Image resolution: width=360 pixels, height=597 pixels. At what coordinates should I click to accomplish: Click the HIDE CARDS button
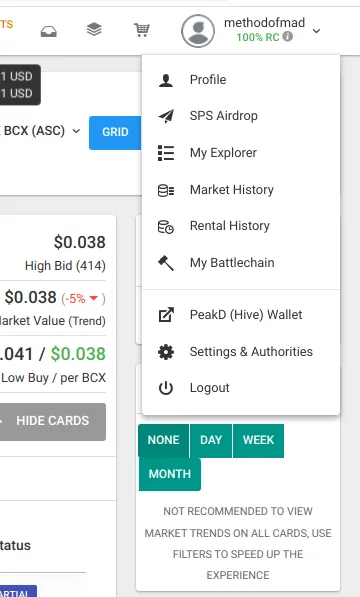[53, 421]
